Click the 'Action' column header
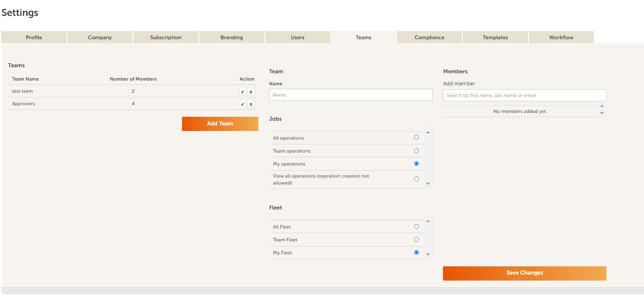The image size is (644, 306). (x=247, y=79)
